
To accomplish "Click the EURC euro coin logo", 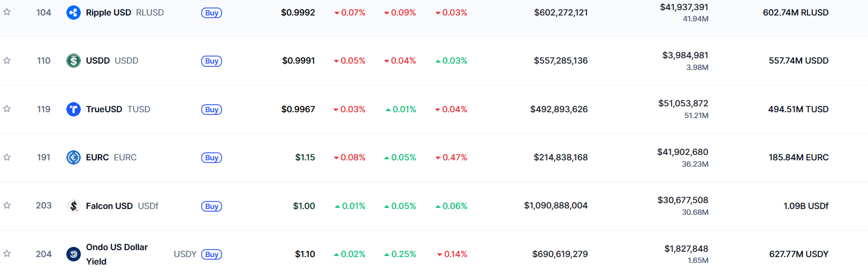I will (x=73, y=157).
